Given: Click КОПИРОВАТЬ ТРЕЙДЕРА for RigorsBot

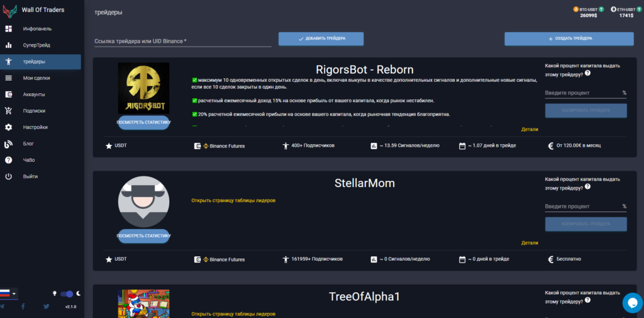Looking at the screenshot, I should click(586, 111).
